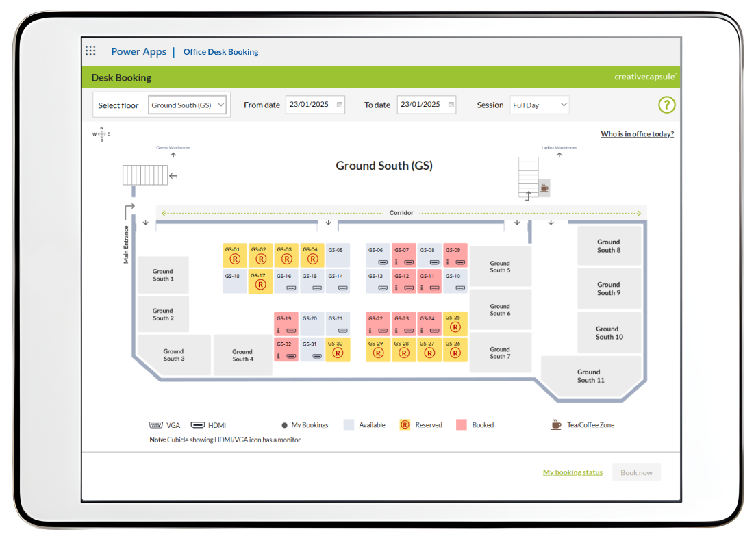The height and width of the screenshot is (534, 756).
Task: Click the Tea/Coffee Zone icon in the legend
Action: click(x=555, y=424)
